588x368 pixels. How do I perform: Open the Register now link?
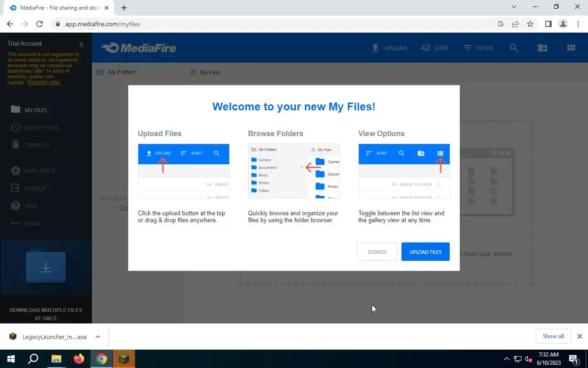coord(44,82)
